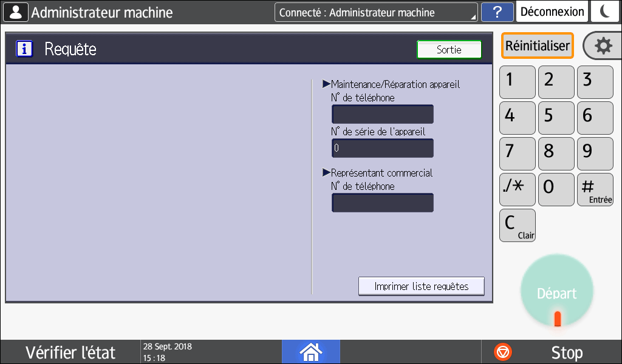Click the Sortie button

point(449,50)
